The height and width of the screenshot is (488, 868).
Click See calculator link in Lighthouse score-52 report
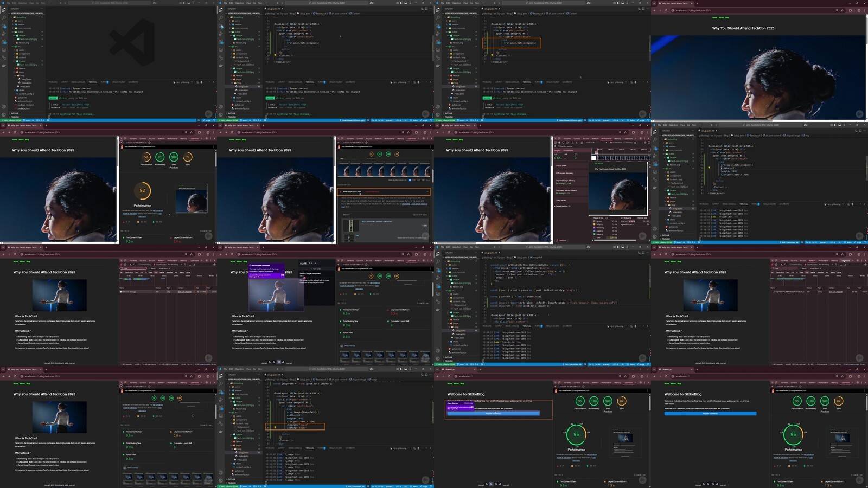click(142, 217)
